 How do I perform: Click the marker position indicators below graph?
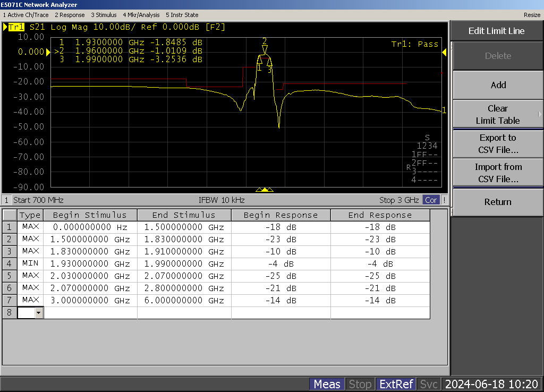(265, 190)
